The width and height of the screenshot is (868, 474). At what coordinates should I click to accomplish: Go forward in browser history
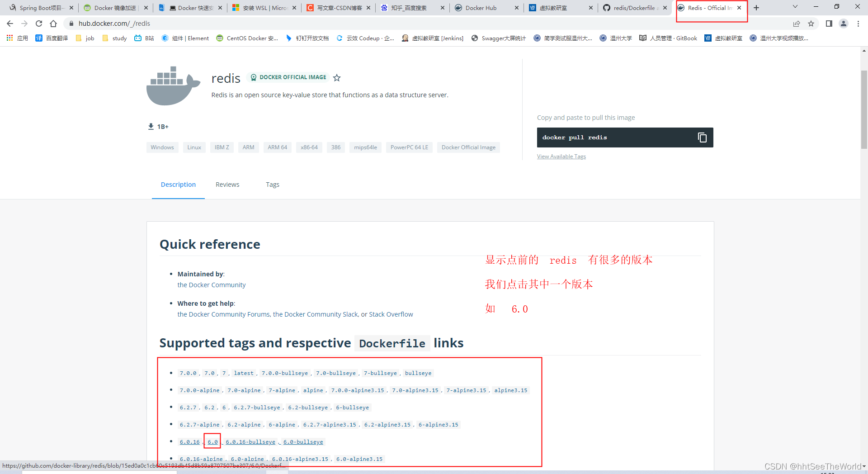(24, 24)
